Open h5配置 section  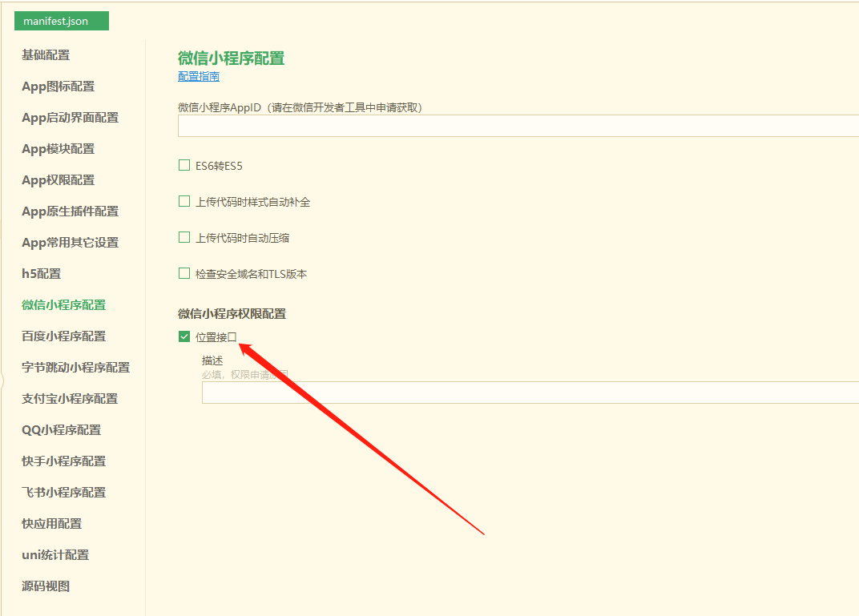[x=42, y=273]
